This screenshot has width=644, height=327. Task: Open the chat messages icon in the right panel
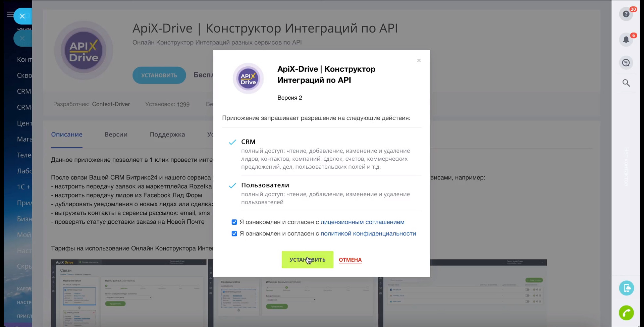pos(626,63)
